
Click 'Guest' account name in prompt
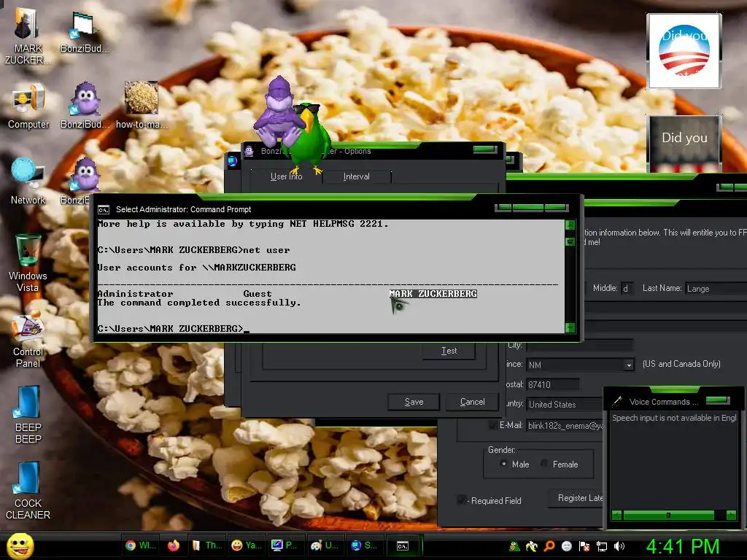tap(258, 294)
